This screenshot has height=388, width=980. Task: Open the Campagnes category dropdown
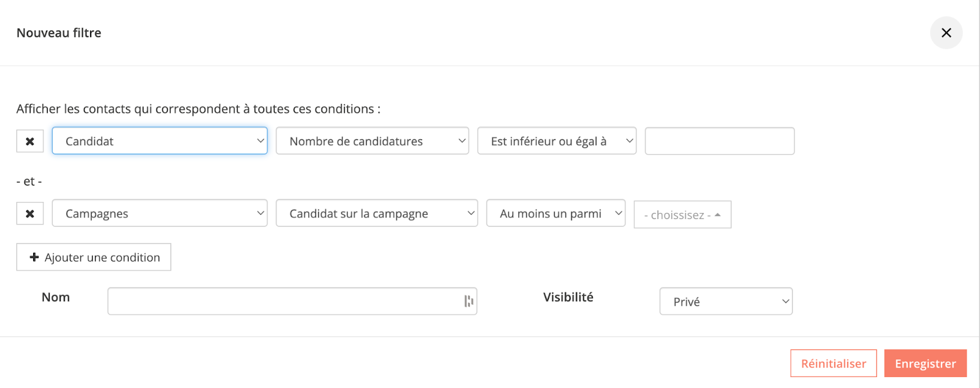(x=159, y=214)
